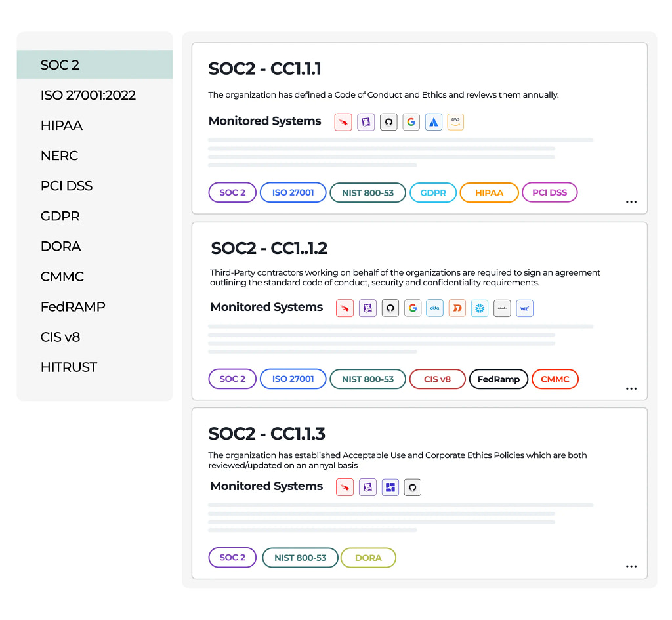This screenshot has height=620, width=672.
Task: Click CrowdStrike falcon icon in CC1.1.3 card
Action: pos(345,487)
